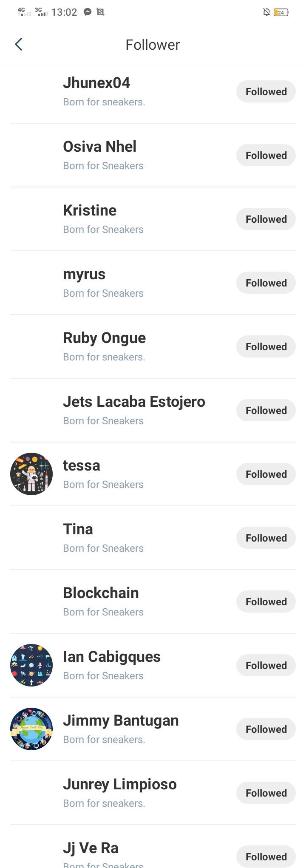This screenshot has height=868, width=306.
Task: Tap Followed button for Jj Ve Ra
Action: point(266,857)
